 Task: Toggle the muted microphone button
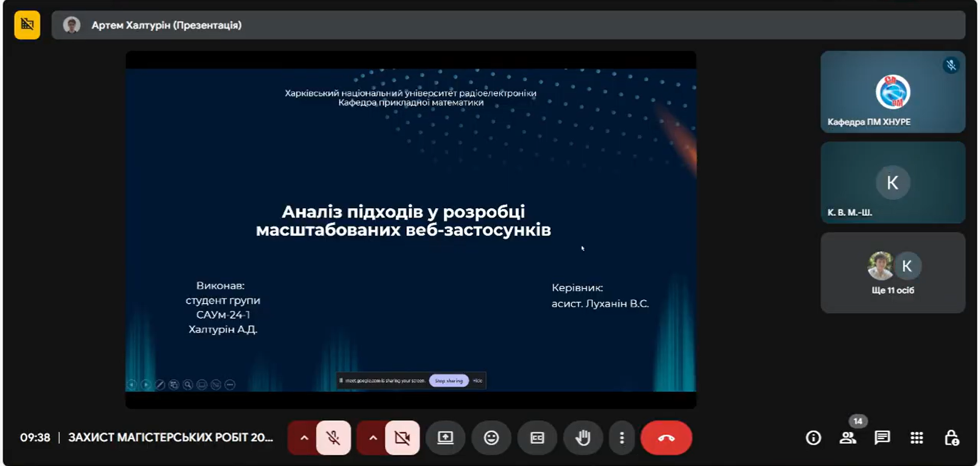point(333,438)
